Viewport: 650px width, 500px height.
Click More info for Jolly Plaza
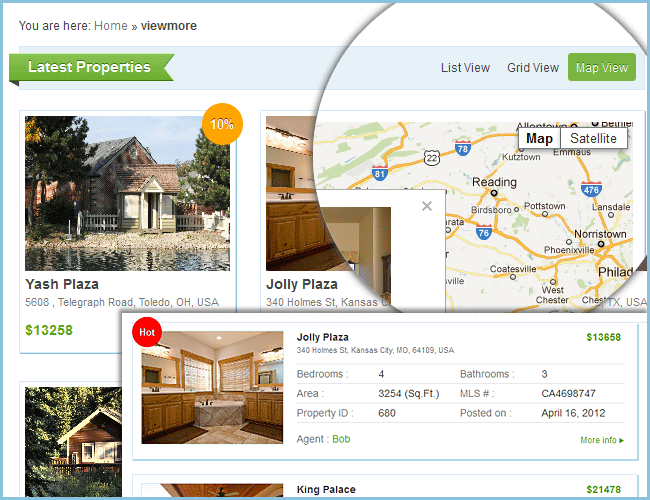click(602, 440)
